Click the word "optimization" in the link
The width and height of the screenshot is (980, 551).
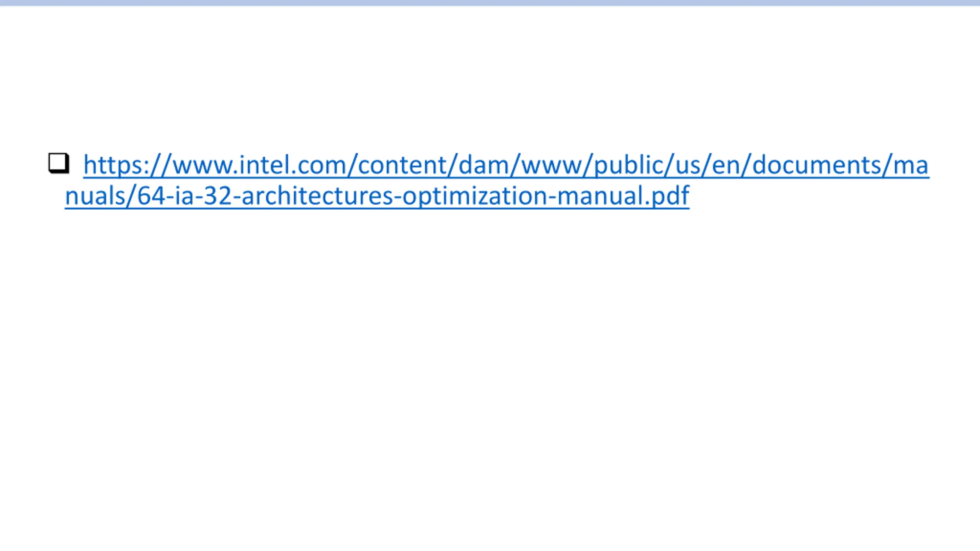pos(475,196)
